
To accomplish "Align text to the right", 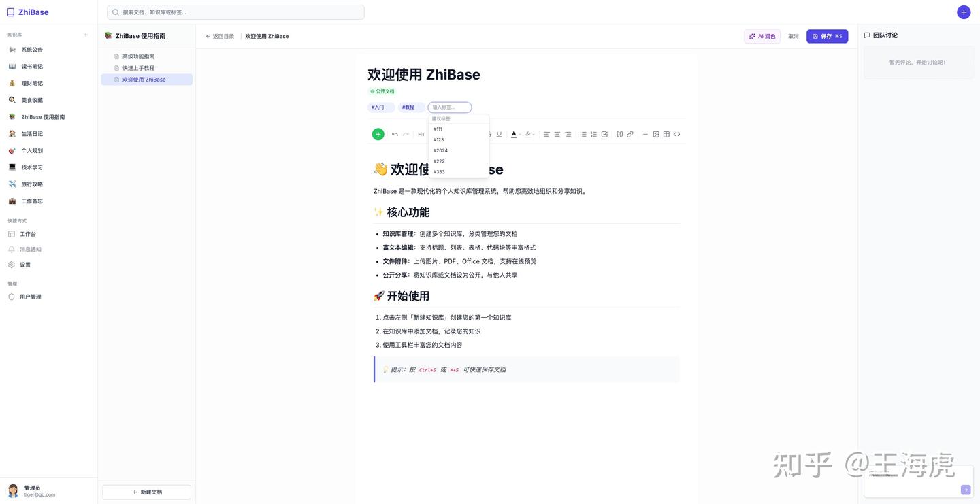I will point(568,134).
